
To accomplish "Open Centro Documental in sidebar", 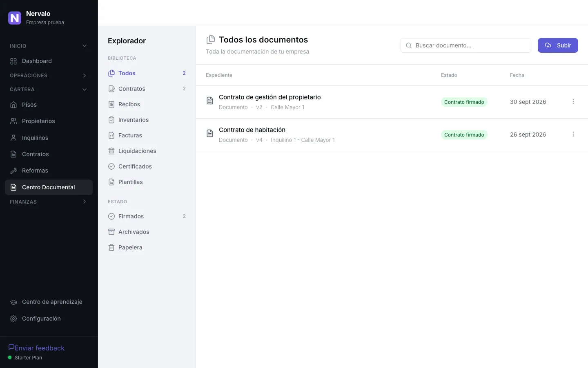I will pos(49,187).
